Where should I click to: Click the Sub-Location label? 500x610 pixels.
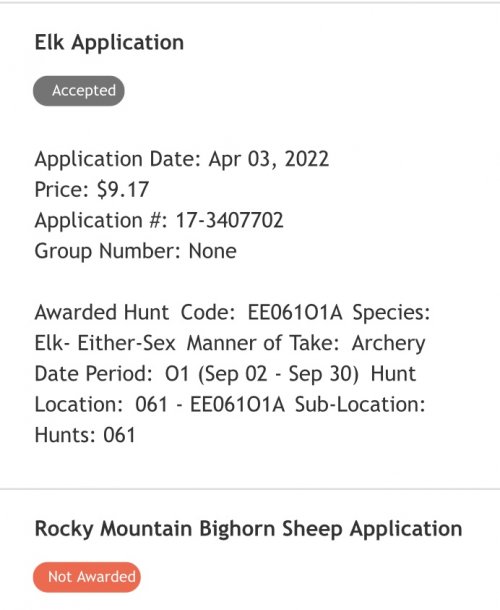(360, 405)
